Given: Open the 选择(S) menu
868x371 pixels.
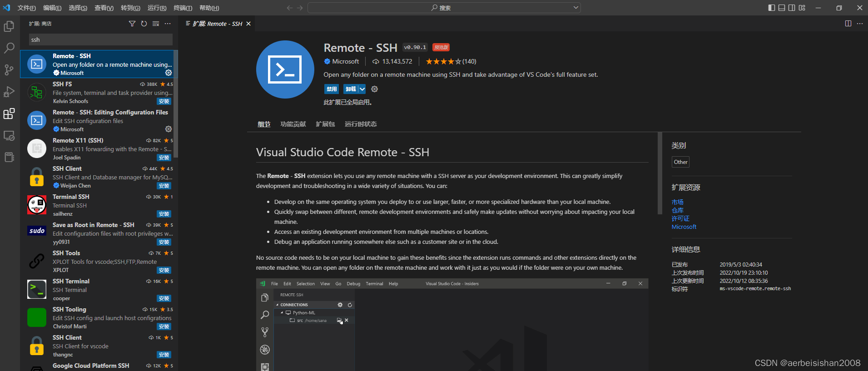Looking at the screenshot, I should click(x=78, y=8).
